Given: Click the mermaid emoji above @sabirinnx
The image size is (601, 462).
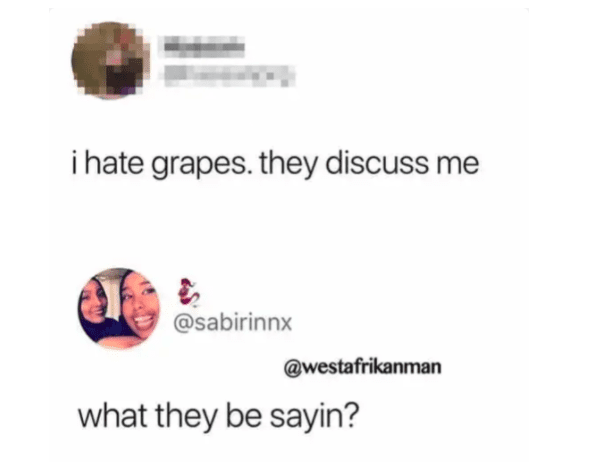Looking at the screenshot, I should click(x=188, y=292).
